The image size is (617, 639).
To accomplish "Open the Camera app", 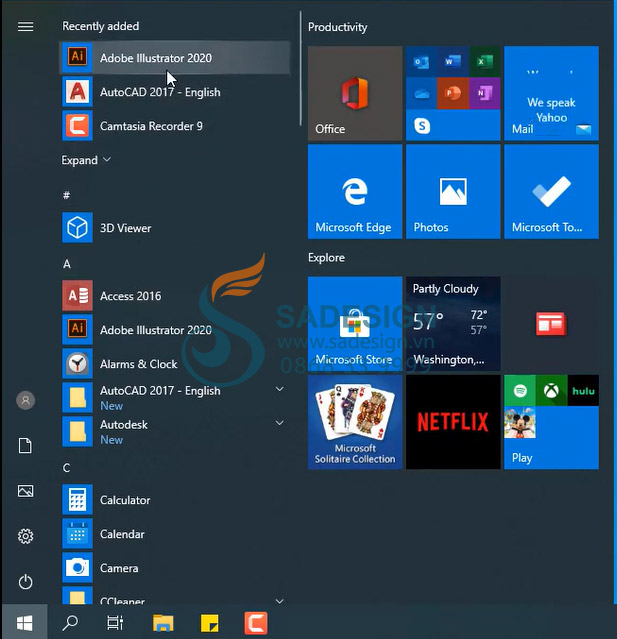I will (119, 568).
